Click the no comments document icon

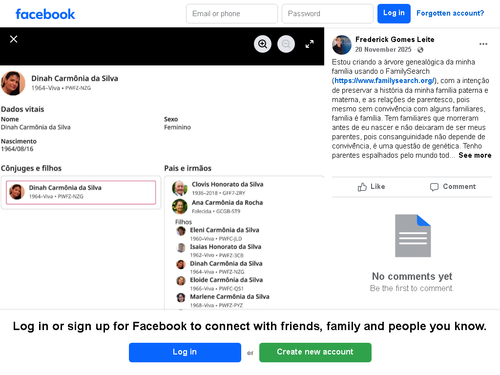pyautogui.click(x=413, y=236)
